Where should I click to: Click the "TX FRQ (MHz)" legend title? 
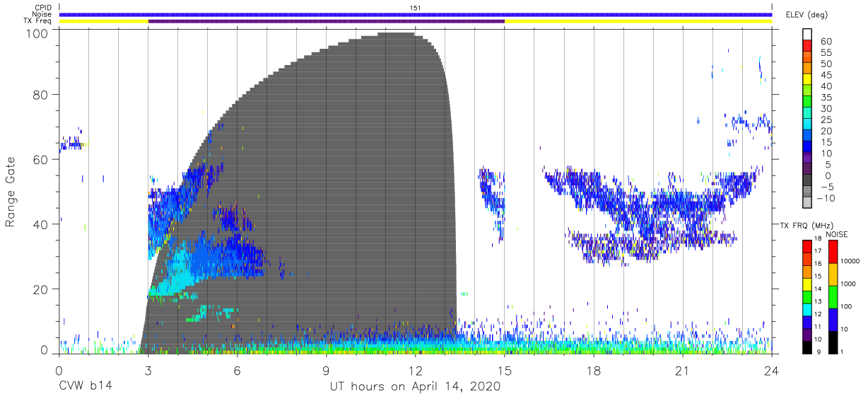pos(806,226)
